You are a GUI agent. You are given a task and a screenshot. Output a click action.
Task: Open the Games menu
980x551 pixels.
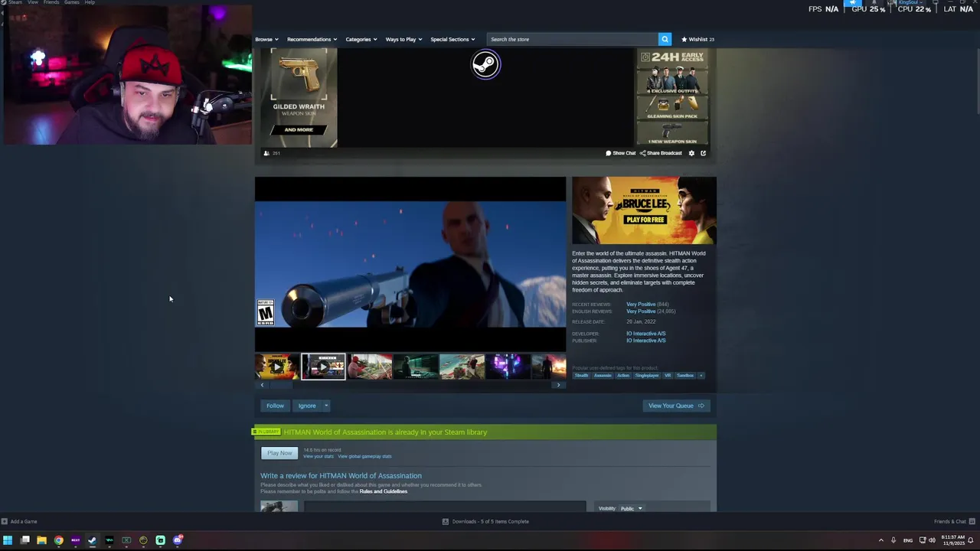[x=71, y=2]
